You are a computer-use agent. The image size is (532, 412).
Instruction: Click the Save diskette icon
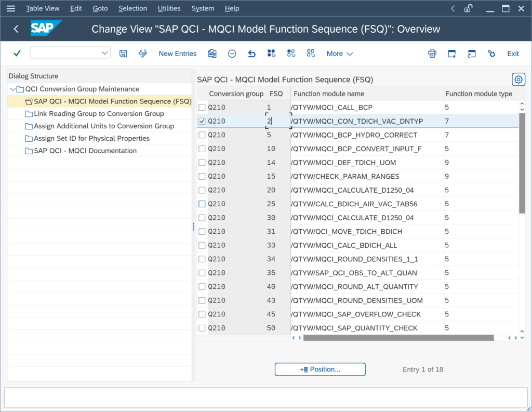pyautogui.click(x=123, y=54)
